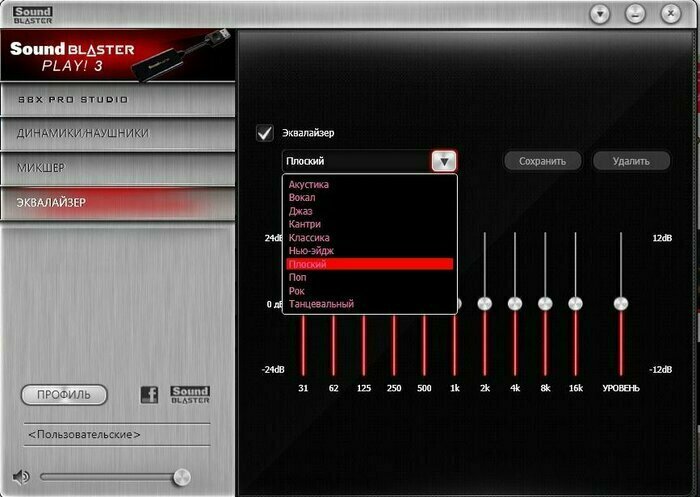Open the ПРОФИЛЬ button

click(64, 395)
